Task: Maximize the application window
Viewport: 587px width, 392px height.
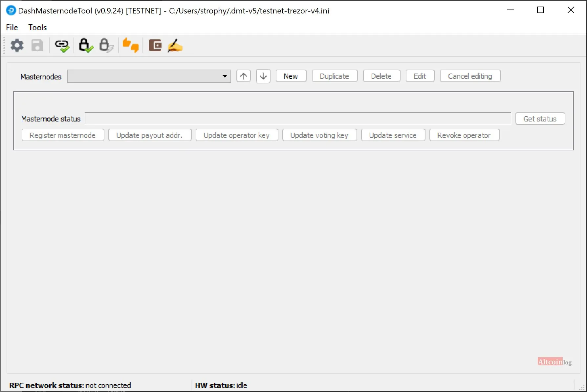Action: (540, 10)
